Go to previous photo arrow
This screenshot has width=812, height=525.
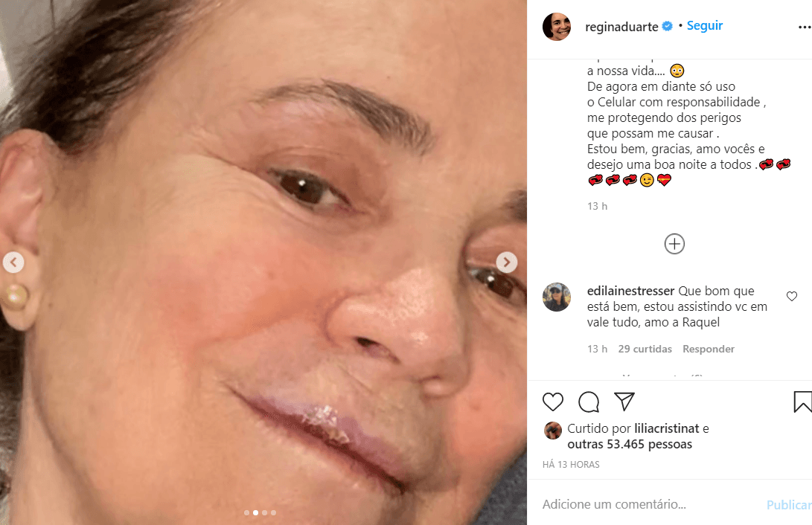point(13,262)
